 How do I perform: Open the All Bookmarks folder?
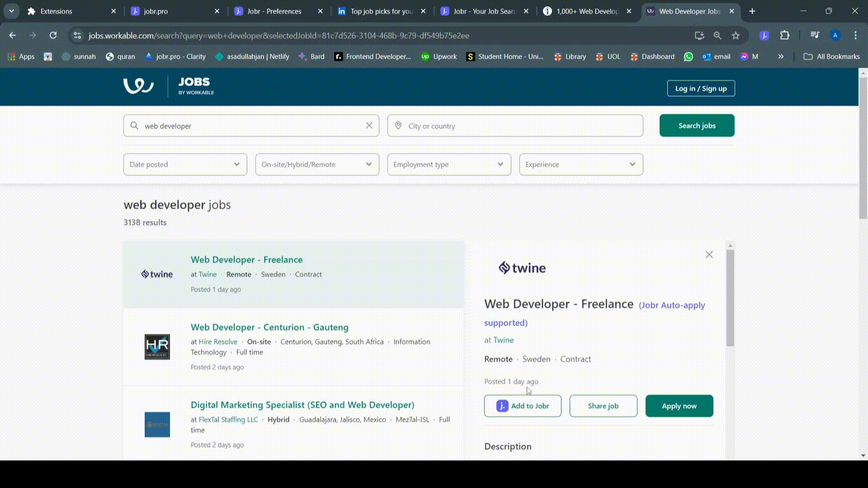coord(832,56)
